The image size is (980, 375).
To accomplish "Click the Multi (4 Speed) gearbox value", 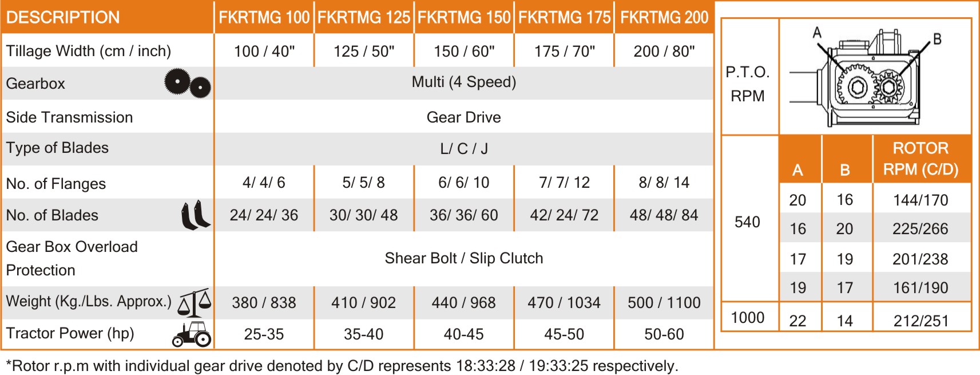I will (x=464, y=82).
